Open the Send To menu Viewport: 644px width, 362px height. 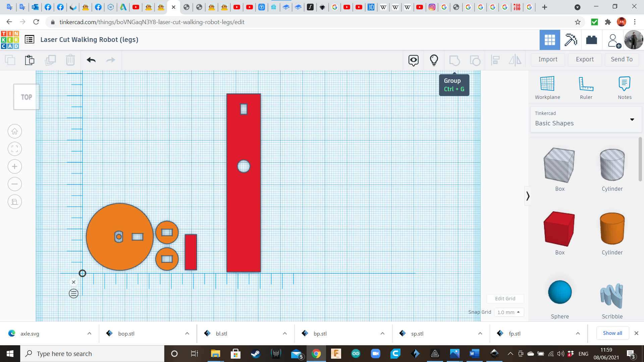[622, 59]
